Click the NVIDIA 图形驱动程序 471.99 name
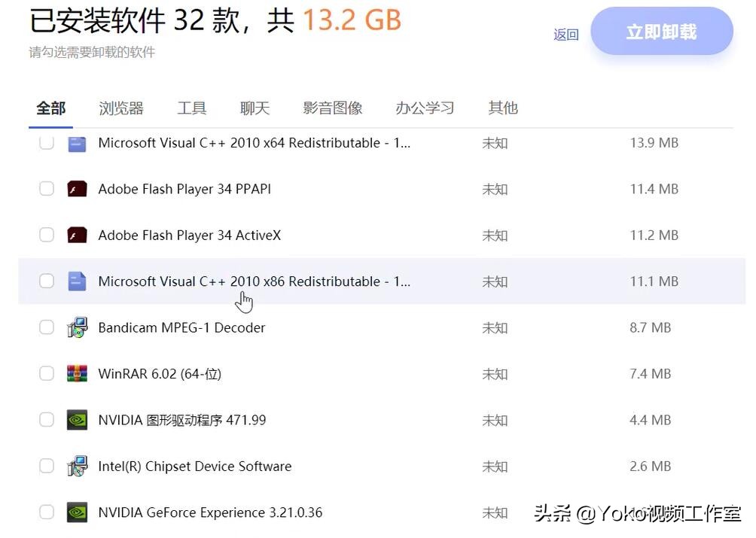The width and height of the screenshot is (756, 538). click(181, 420)
